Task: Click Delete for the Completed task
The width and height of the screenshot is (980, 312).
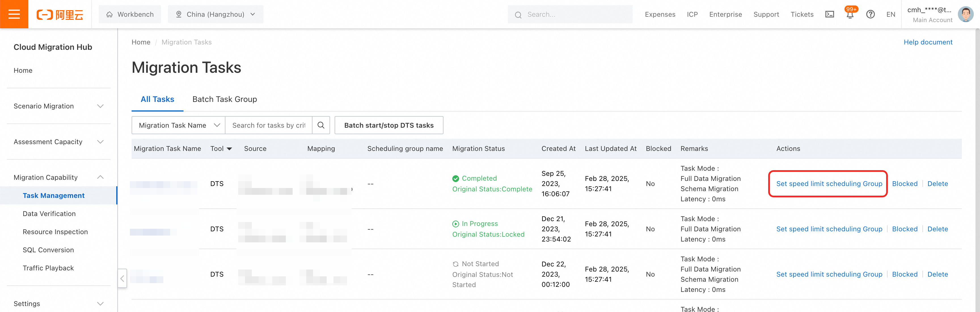Action: click(937, 183)
